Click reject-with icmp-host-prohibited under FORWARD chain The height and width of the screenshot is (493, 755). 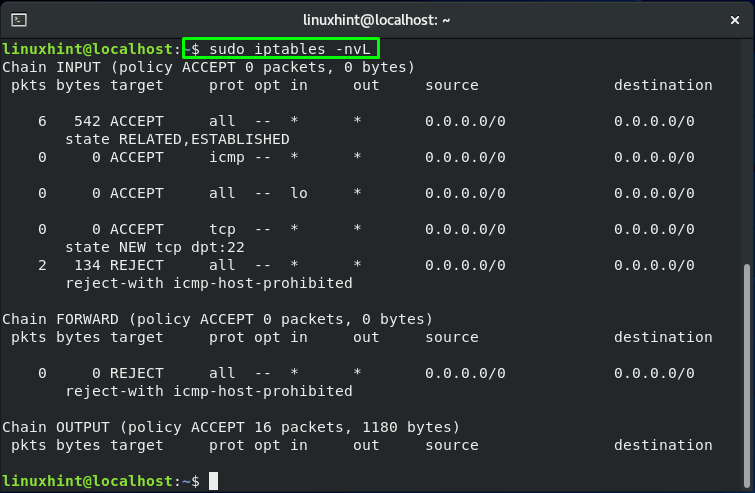pyautogui.click(x=209, y=391)
